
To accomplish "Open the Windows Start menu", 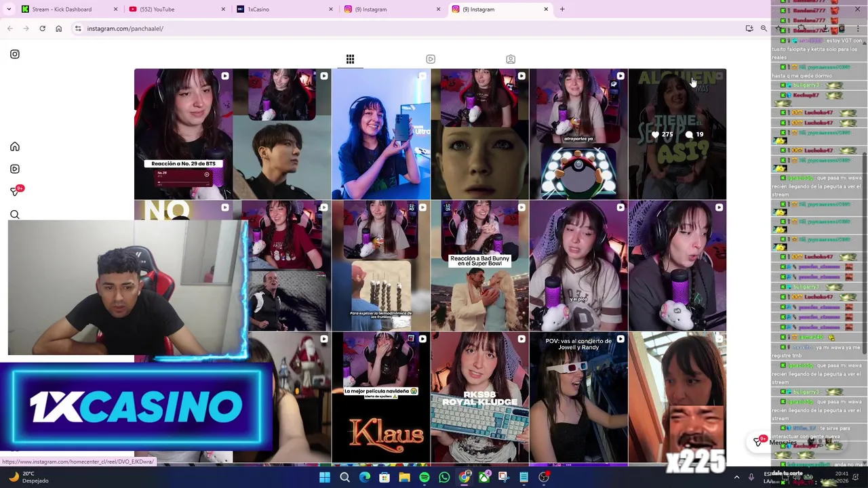I will tap(324, 477).
